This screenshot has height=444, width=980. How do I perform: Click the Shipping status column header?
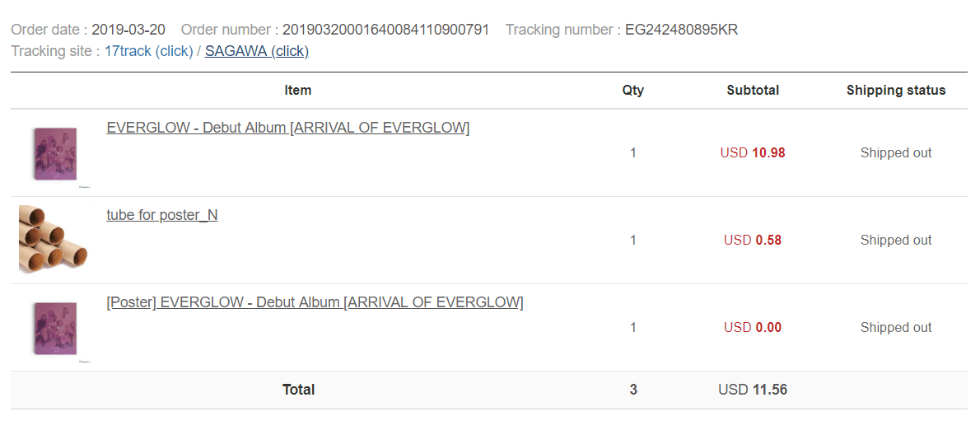896,90
